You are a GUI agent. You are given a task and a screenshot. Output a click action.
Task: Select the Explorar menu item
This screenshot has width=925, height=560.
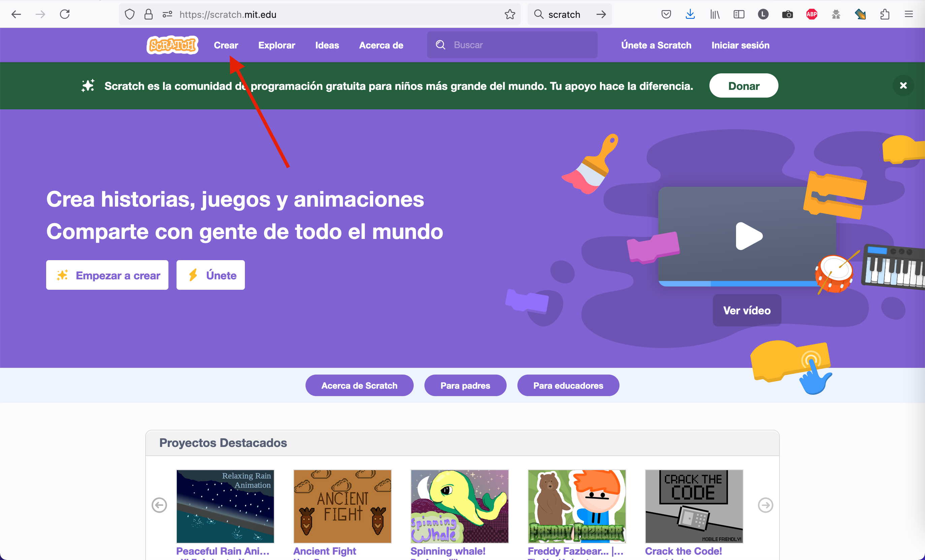tap(276, 45)
